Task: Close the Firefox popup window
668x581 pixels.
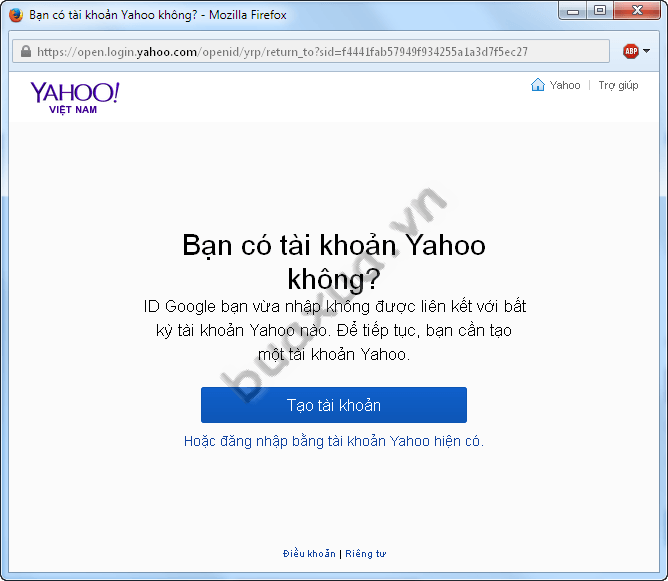Action: pyautogui.click(x=637, y=11)
